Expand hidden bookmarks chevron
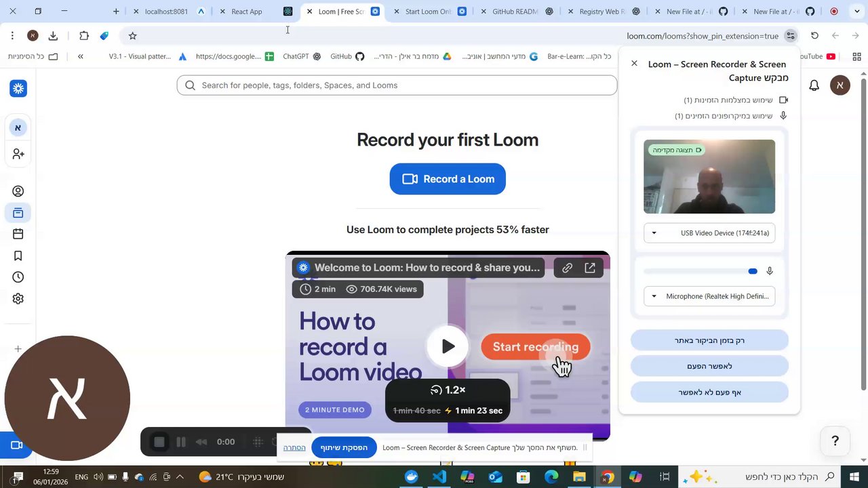Viewport: 868px width, 488px height. point(80,56)
